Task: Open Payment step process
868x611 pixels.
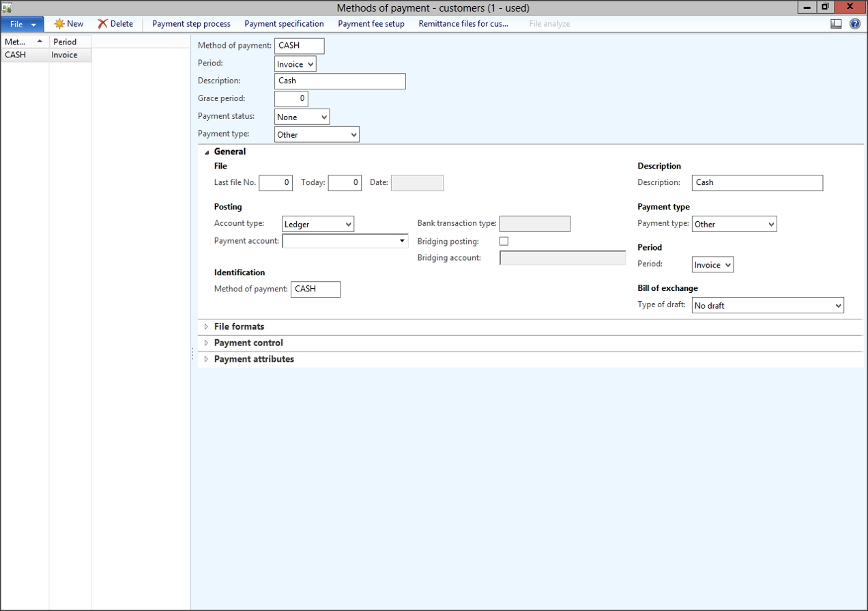Action: click(x=191, y=24)
